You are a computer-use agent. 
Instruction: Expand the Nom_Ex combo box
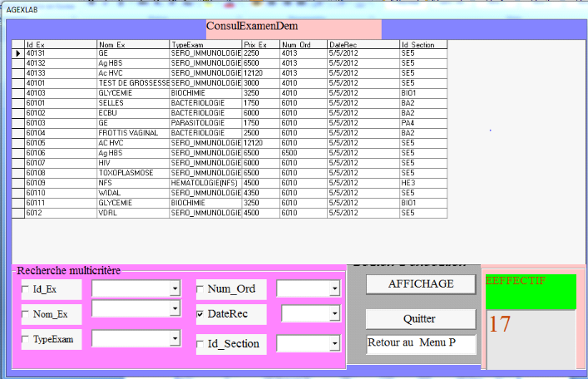[175, 308]
